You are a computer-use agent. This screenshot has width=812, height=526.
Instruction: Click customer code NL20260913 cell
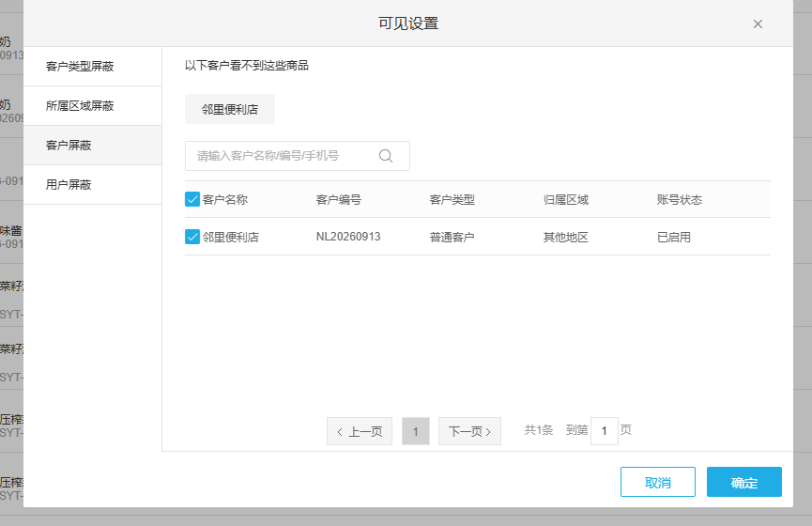(x=348, y=237)
